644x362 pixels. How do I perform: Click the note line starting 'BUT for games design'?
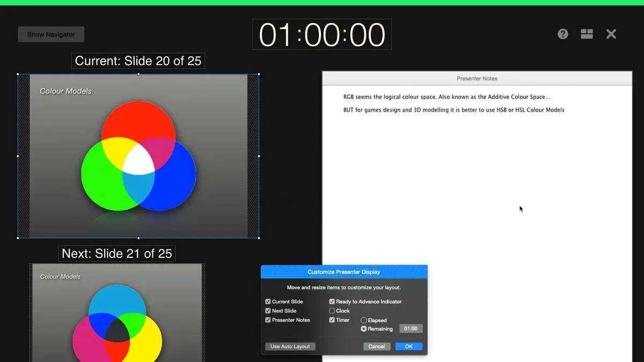(453, 110)
